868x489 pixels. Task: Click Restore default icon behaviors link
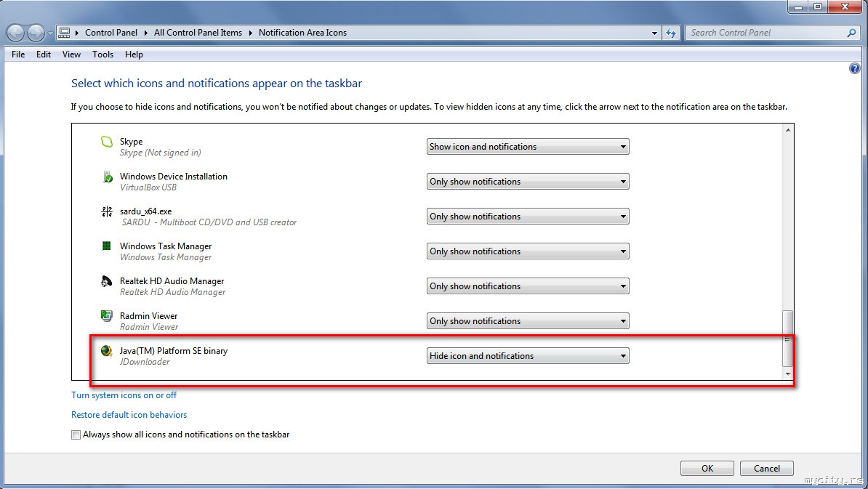tap(129, 414)
